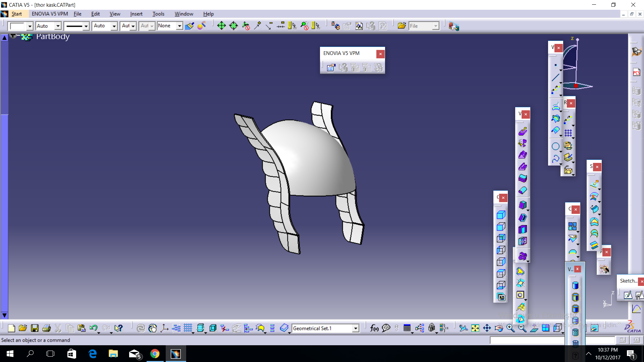Click the Undo arrow icon

click(93, 328)
